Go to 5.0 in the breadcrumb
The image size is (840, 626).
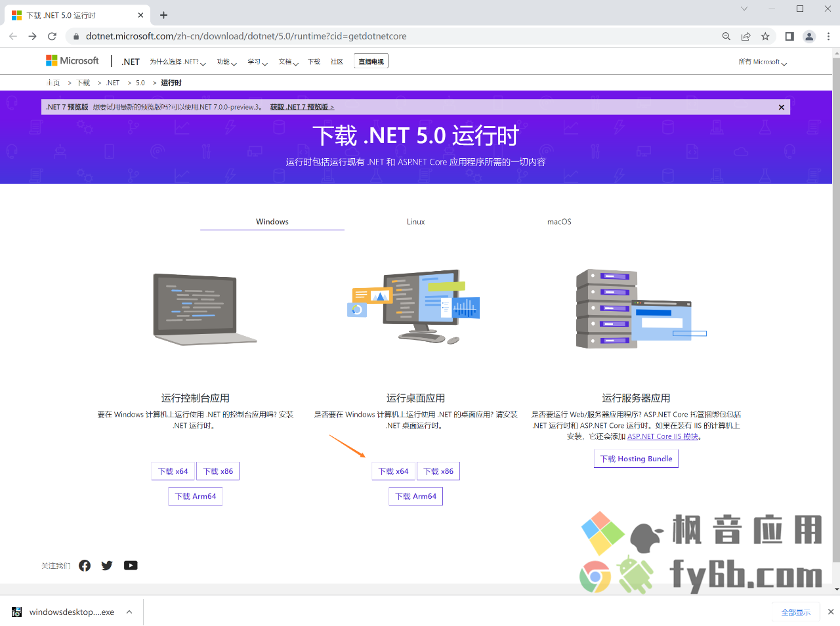pyautogui.click(x=140, y=83)
